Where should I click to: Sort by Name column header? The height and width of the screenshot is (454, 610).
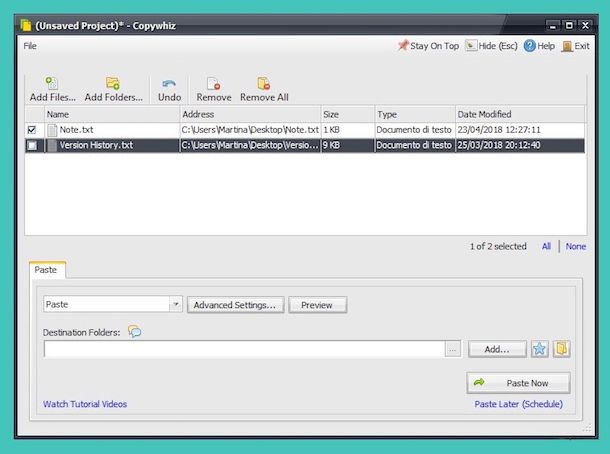coord(112,114)
